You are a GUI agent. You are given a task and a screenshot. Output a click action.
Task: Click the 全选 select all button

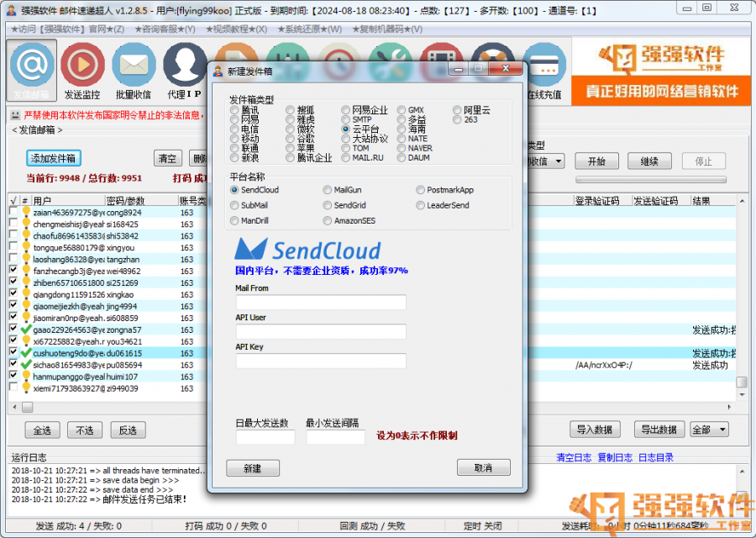(x=43, y=430)
